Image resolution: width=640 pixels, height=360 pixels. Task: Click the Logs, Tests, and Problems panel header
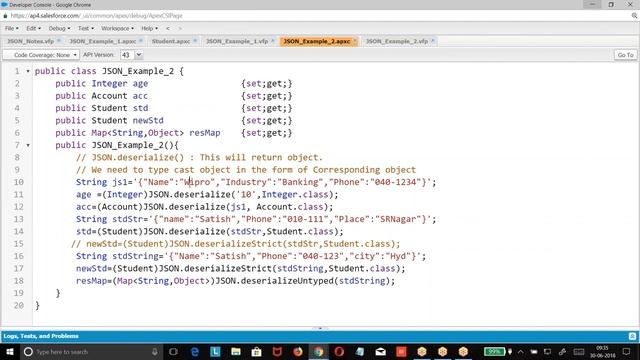[x=41, y=336]
